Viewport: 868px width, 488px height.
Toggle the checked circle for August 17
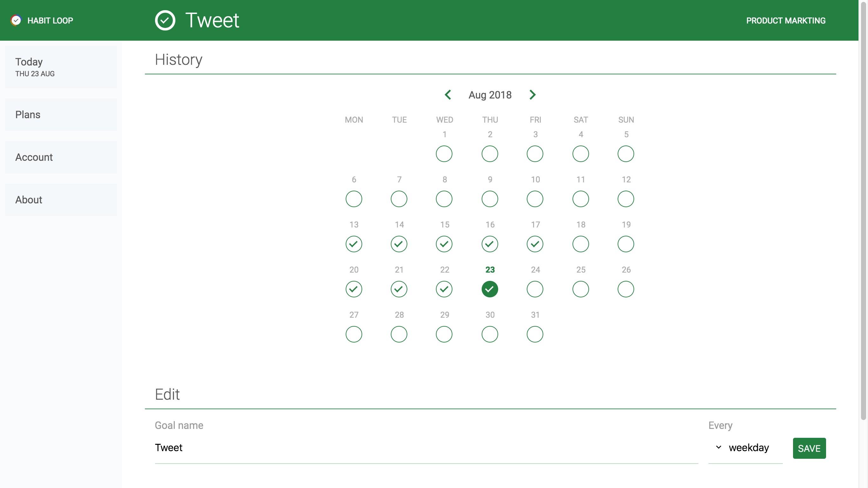point(535,244)
